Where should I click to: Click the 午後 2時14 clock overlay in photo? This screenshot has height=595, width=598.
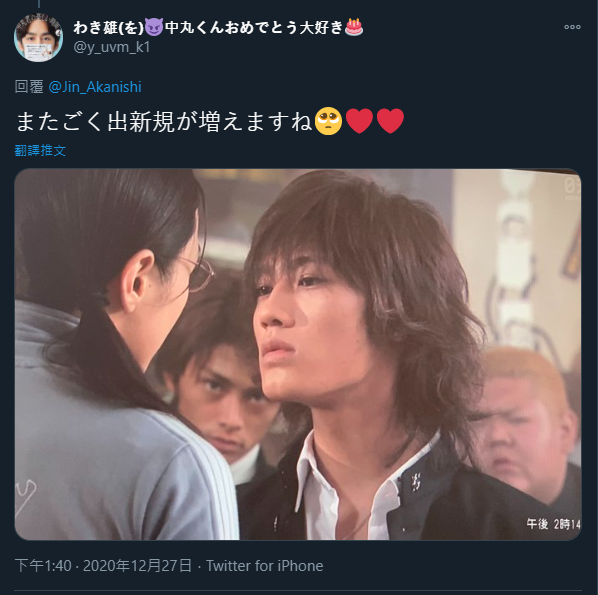tap(553, 524)
